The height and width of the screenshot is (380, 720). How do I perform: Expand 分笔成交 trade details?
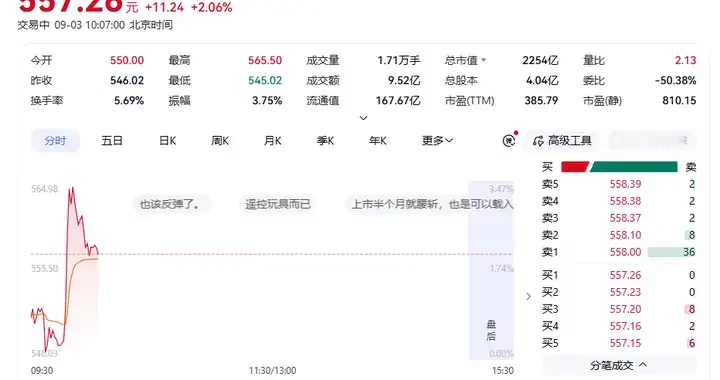coord(619,365)
